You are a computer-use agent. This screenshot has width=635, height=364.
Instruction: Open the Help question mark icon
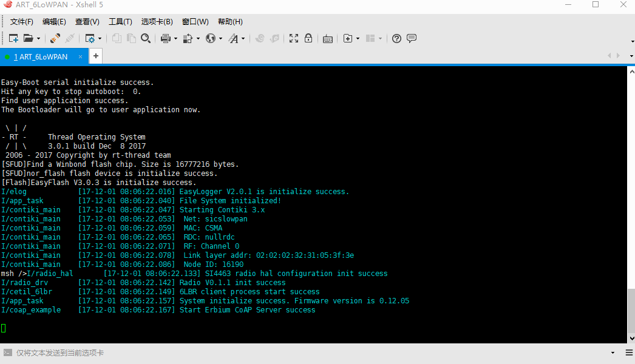coord(397,38)
